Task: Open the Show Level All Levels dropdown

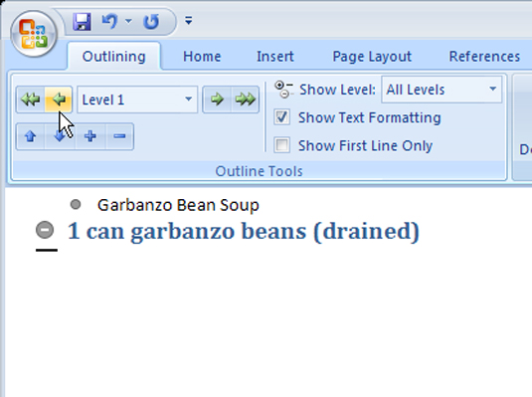Action: pyautogui.click(x=442, y=90)
